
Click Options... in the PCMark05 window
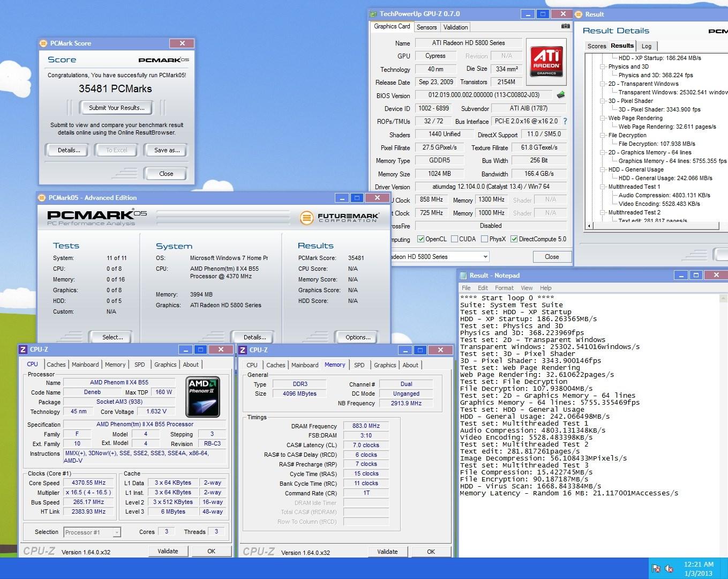click(x=358, y=337)
